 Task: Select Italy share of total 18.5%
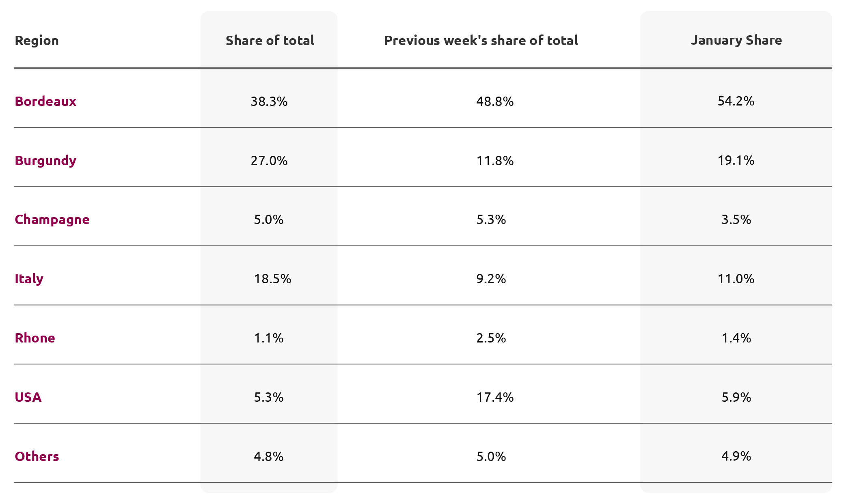272,279
